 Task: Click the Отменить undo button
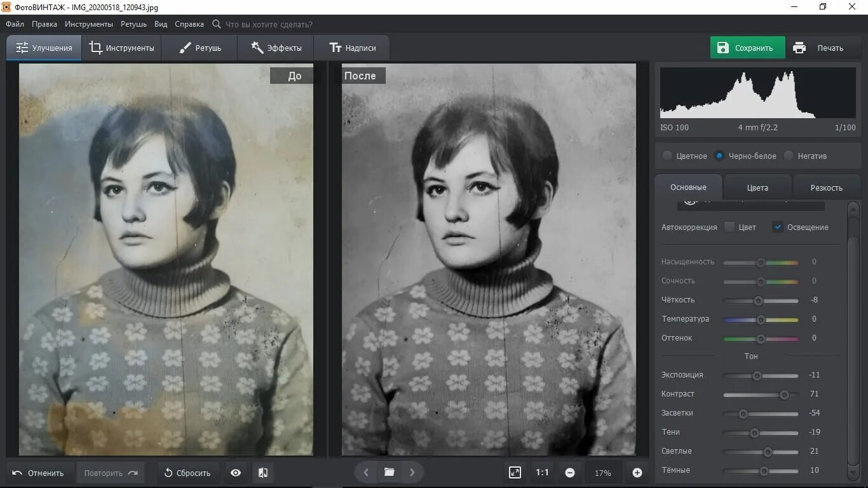coord(39,473)
